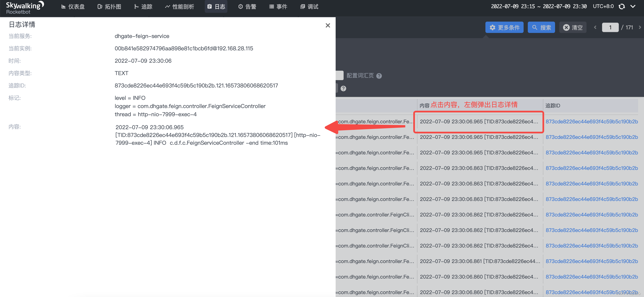The image size is (644, 297).
Task: Click the instance value 00b841e5…@192.168.28.115
Action: point(184,48)
